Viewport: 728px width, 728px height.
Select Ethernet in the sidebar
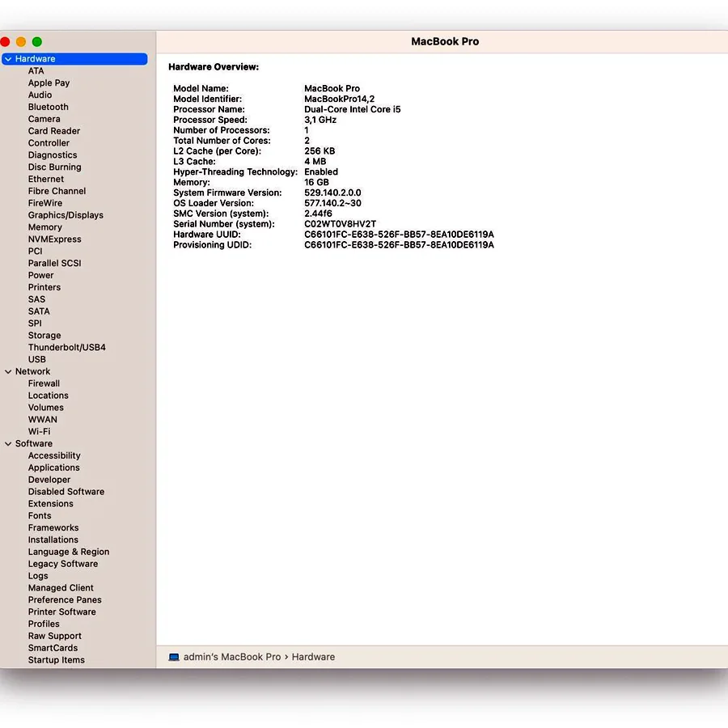click(46, 180)
